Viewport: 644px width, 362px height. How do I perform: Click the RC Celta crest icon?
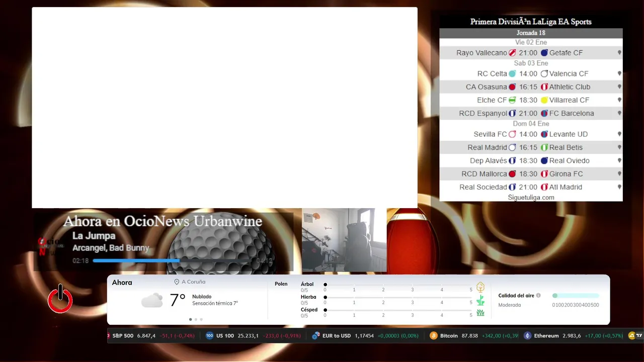[x=512, y=73]
